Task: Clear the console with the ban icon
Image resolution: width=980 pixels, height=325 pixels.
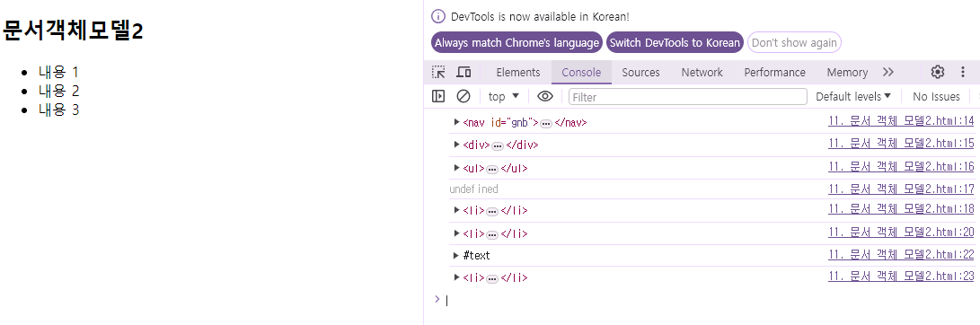Action: [x=464, y=96]
